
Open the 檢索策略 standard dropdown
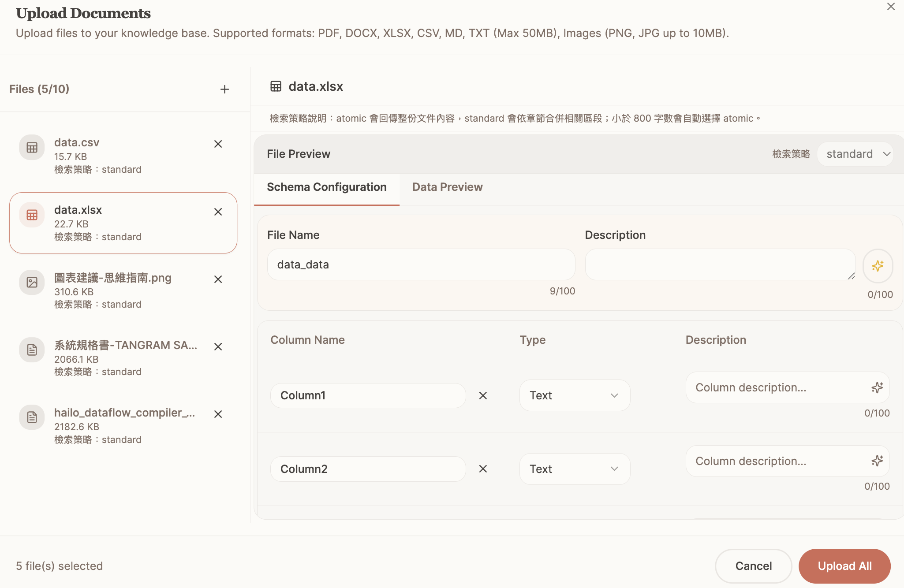[x=855, y=154]
